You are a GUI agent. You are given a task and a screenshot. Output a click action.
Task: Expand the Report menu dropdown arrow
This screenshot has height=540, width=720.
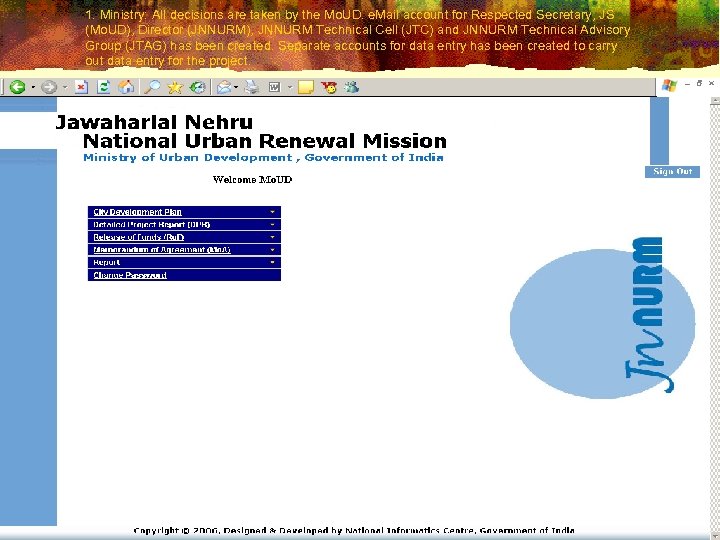point(272,262)
